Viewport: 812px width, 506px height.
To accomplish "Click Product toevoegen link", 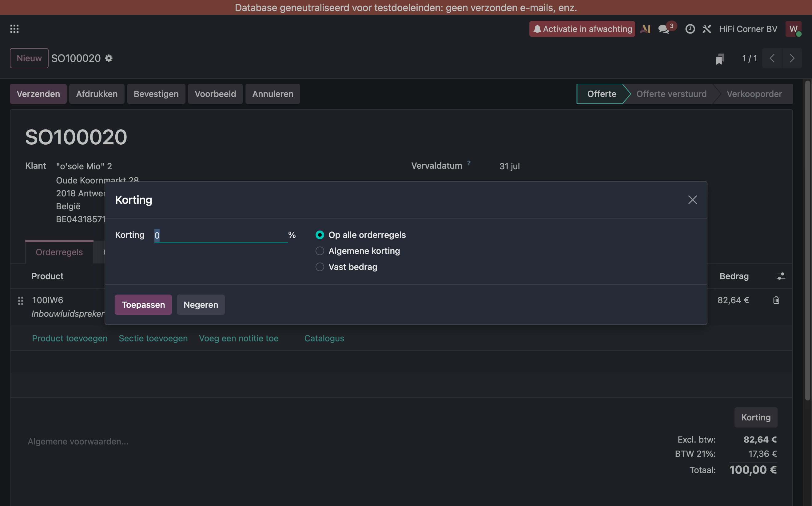I will point(70,338).
